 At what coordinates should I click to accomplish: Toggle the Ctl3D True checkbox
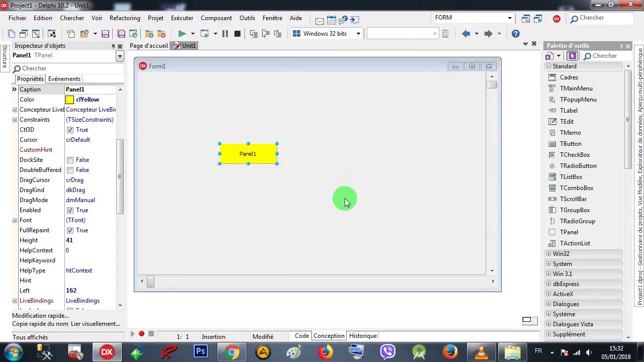(x=70, y=130)
